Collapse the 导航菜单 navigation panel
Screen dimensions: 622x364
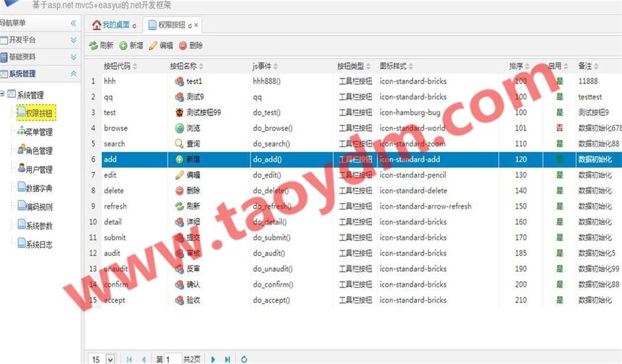[x=74, y=23]
